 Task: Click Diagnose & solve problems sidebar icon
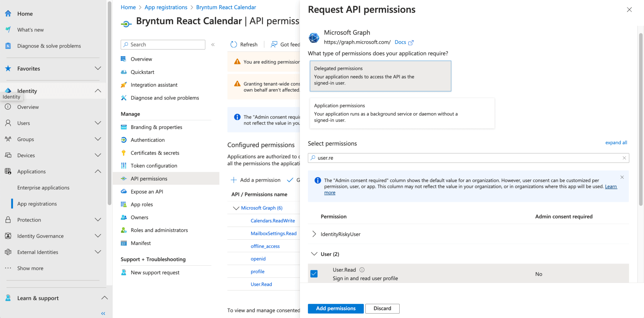[8, 46]
